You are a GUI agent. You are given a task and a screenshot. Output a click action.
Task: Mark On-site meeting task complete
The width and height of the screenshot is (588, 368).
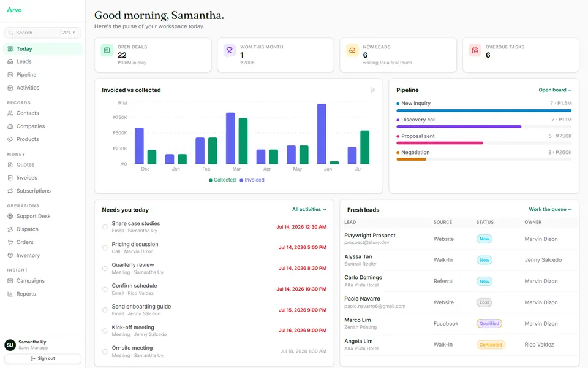coord(105,351)
